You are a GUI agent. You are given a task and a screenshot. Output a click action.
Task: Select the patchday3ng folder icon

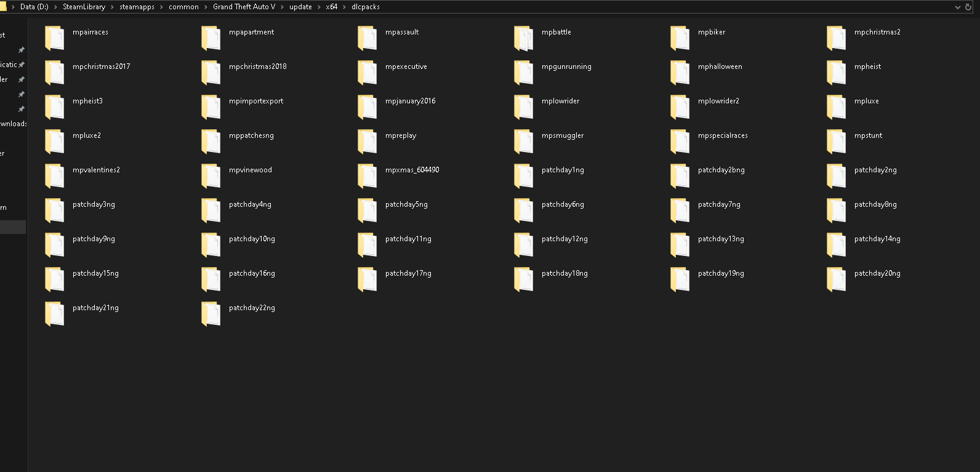pos(54,210)
